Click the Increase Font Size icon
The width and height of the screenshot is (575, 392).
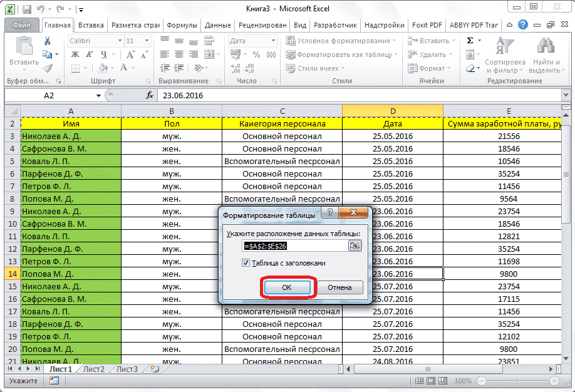coord(130,54)
